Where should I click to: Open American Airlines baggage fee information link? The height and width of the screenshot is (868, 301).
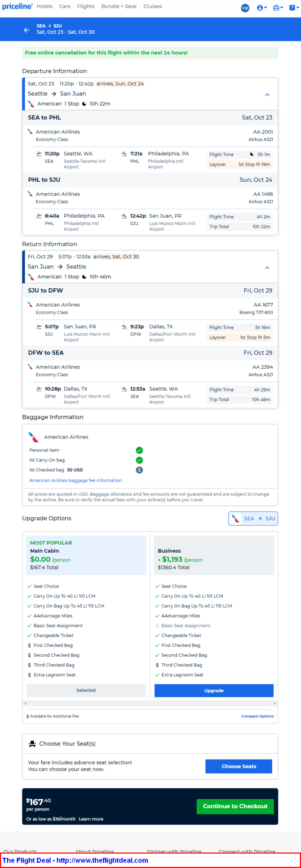(75, 480)
